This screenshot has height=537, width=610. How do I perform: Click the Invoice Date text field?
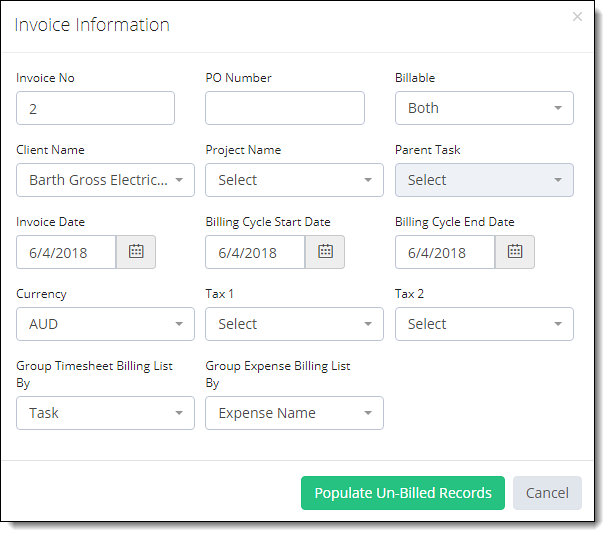[x=66, y=252]
